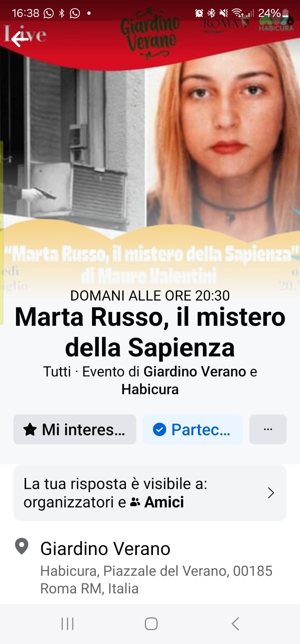The image size is (300, 644).
Task: Tap the location pin icon
Action: tap(22, 546)
